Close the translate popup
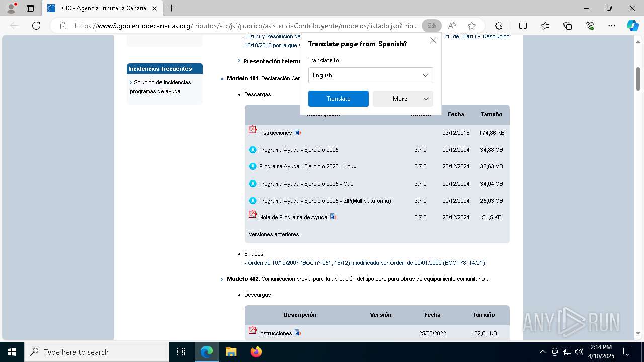644x362 pixels. point(433,40)
